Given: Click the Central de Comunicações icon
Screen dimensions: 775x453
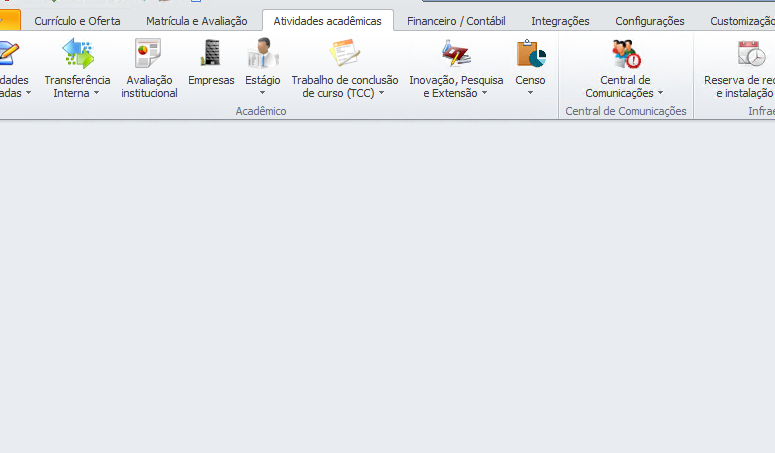Looking at the screenshot, I should (x=626, y=53).
